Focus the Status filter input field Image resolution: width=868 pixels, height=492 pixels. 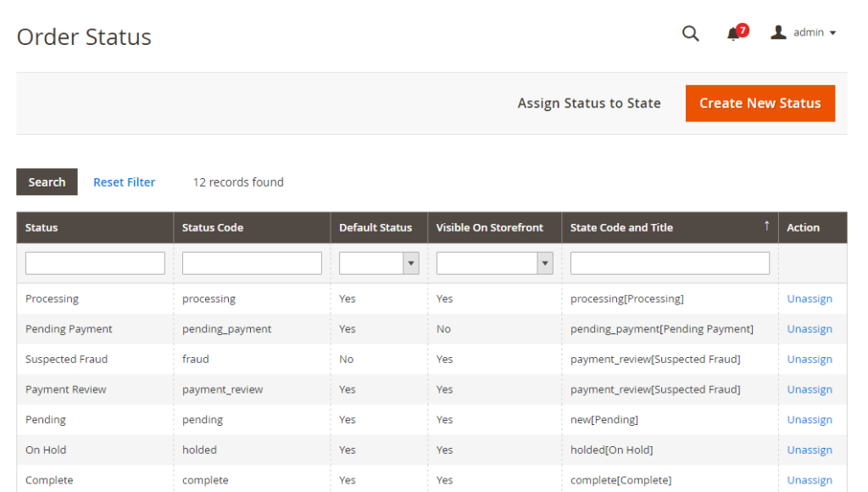tap(95, 263)
